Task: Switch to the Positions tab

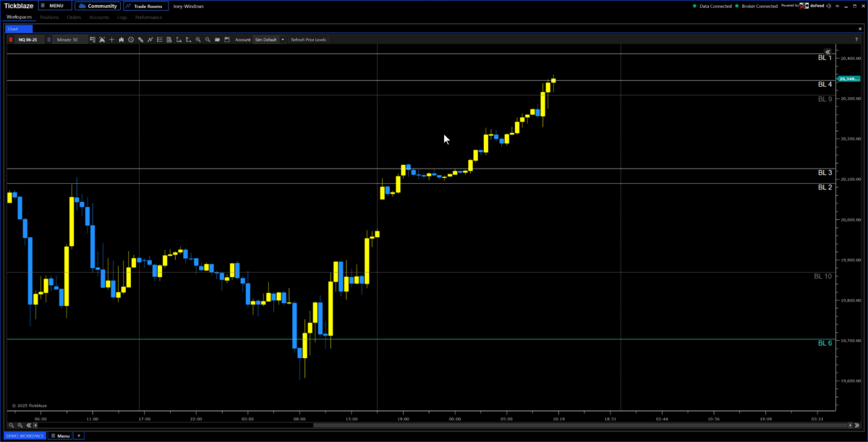Action: click(50, 17)
